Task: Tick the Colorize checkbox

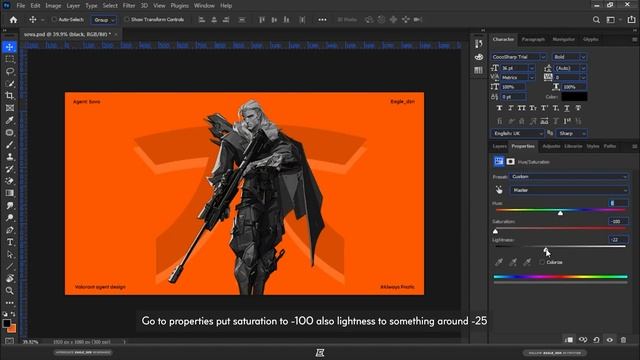Action: [x=542, y=262]
